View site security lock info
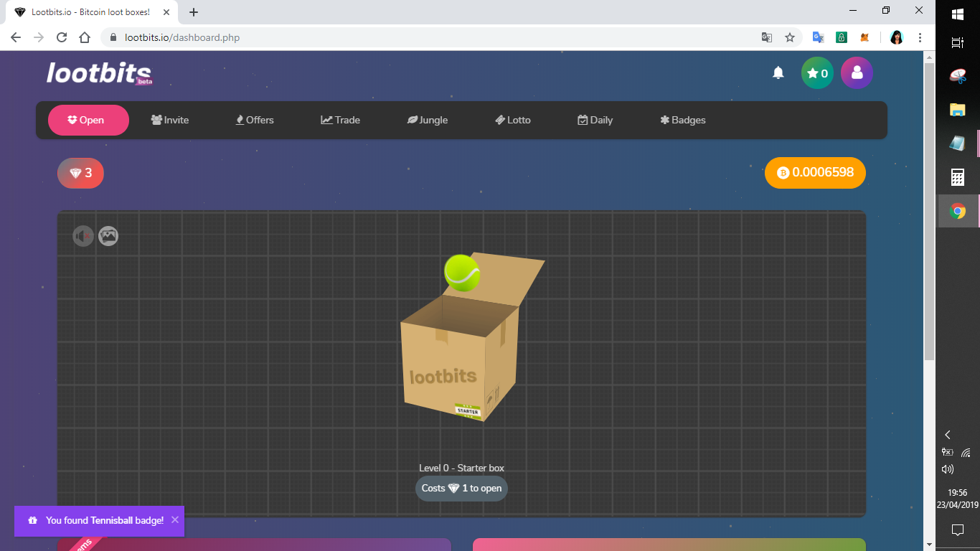Screen dimensions: 980x551 (x=113, y=37)
